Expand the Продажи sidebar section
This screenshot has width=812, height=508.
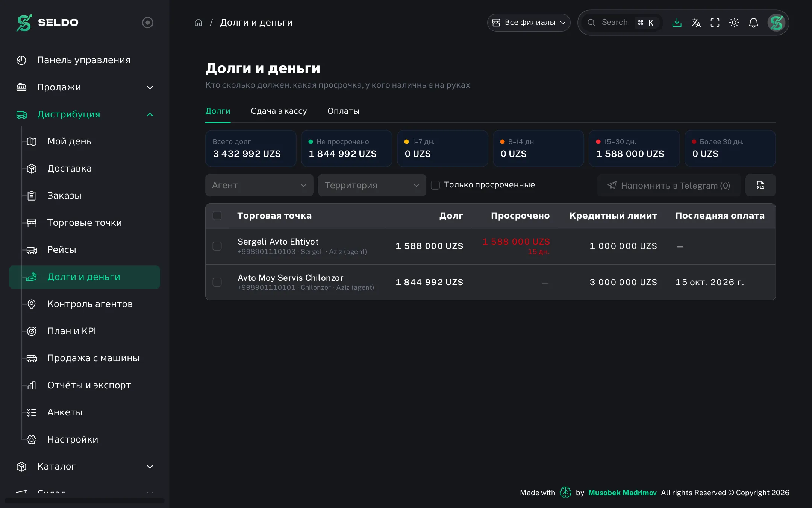(85, 87)
